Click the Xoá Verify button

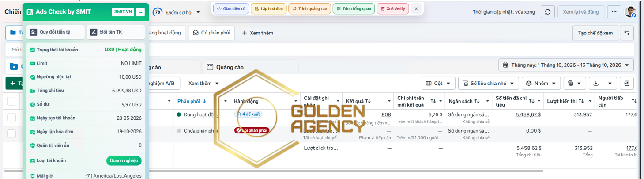(x=393, y=8)
